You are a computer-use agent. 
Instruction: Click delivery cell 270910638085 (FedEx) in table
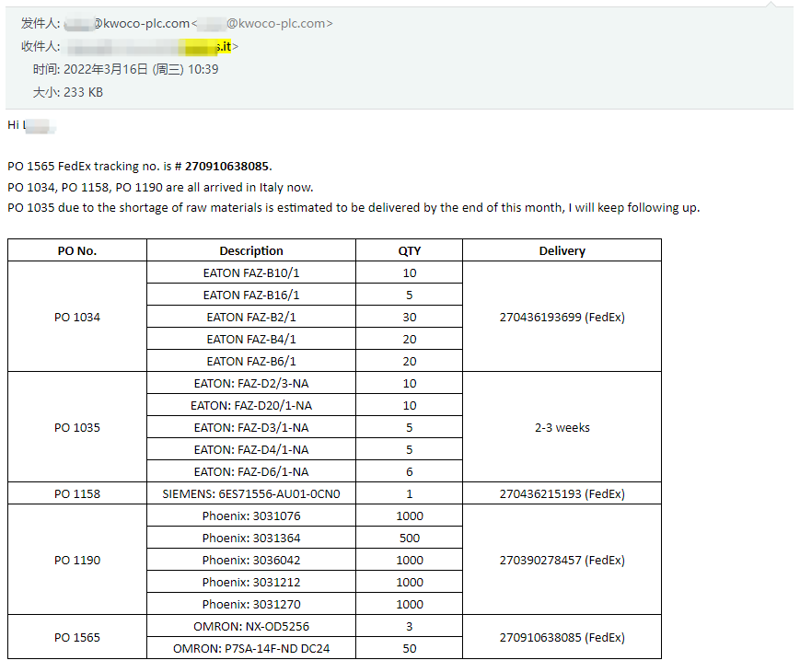(562, 637)
